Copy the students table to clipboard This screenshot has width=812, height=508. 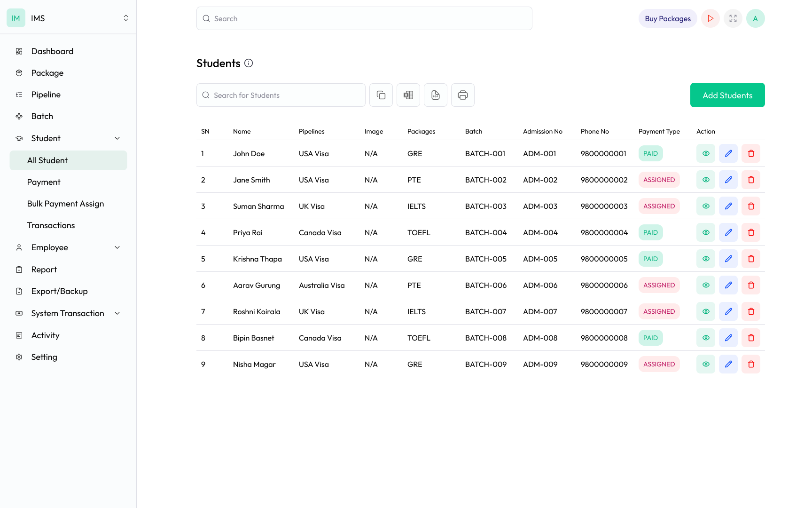[x=381, y=95]
